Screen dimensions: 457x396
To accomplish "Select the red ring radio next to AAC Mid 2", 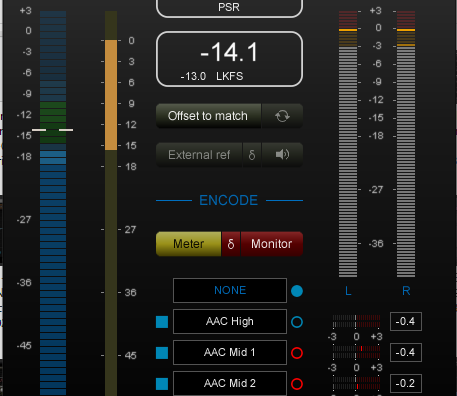I will (x=297, y=384).
